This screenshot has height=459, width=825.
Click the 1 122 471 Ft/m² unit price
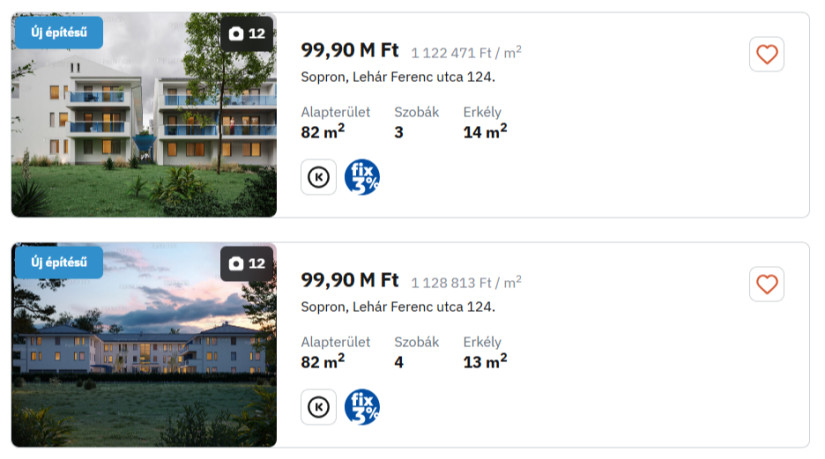[x=466, y=53]
